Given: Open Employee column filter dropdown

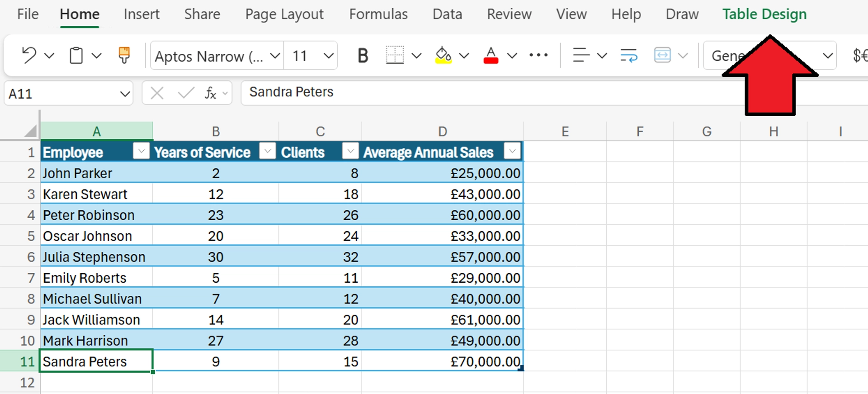Looking at the screenshot, I should click(141, 151).
